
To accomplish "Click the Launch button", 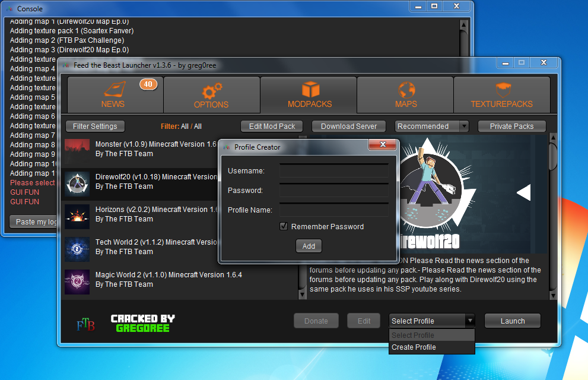I will point(513,321).
